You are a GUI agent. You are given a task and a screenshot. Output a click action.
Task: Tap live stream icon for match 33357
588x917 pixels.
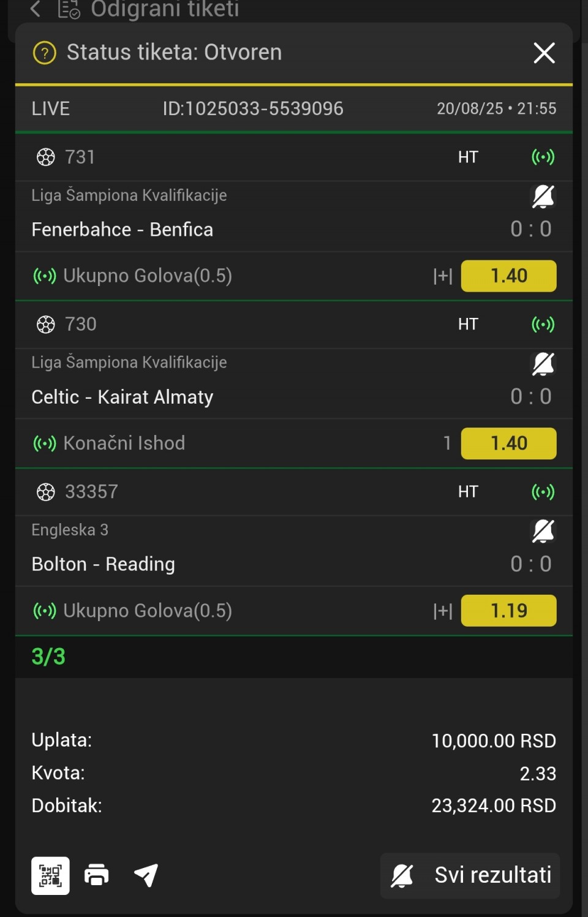pos(543,492)
